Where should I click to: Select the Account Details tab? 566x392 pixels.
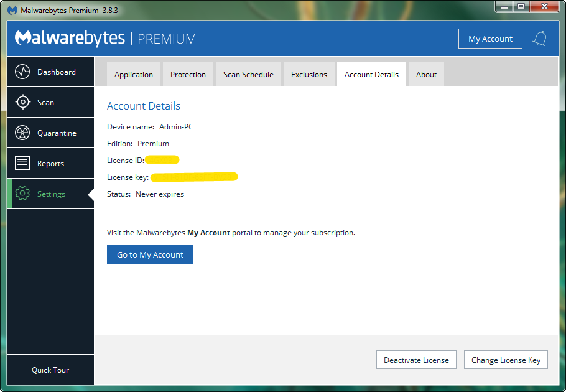point(371,75)
